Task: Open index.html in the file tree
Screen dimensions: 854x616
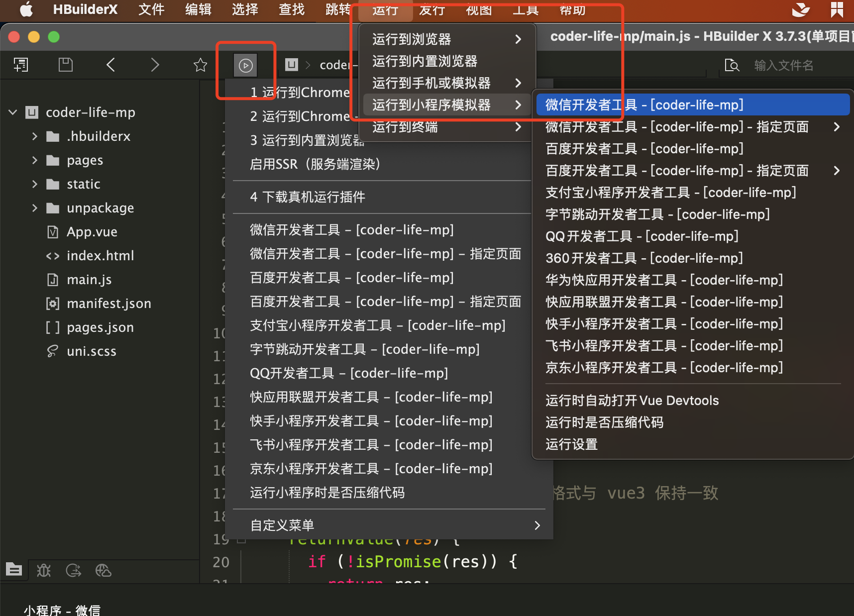Action: click(100, 256)
